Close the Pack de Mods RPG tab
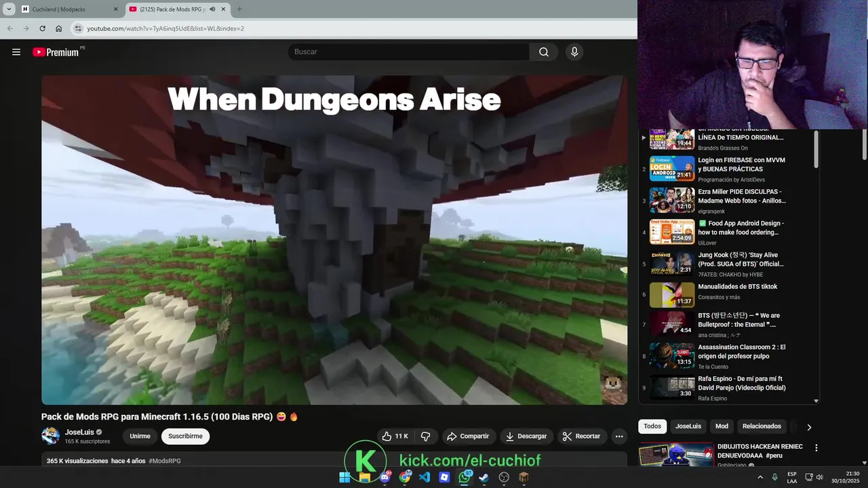The height and width of the screenshot is (488, 868). pyautogui.click(x=222, y=9)
